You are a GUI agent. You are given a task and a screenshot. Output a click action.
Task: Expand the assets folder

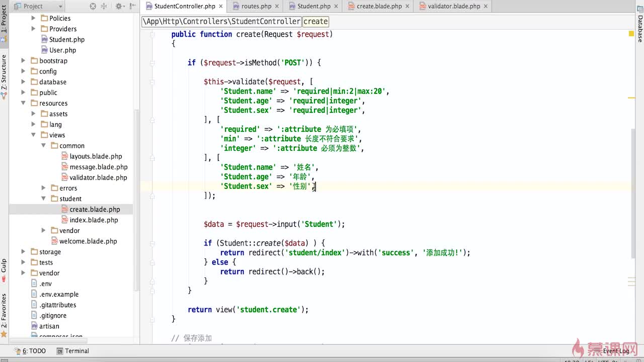point(33,114)
